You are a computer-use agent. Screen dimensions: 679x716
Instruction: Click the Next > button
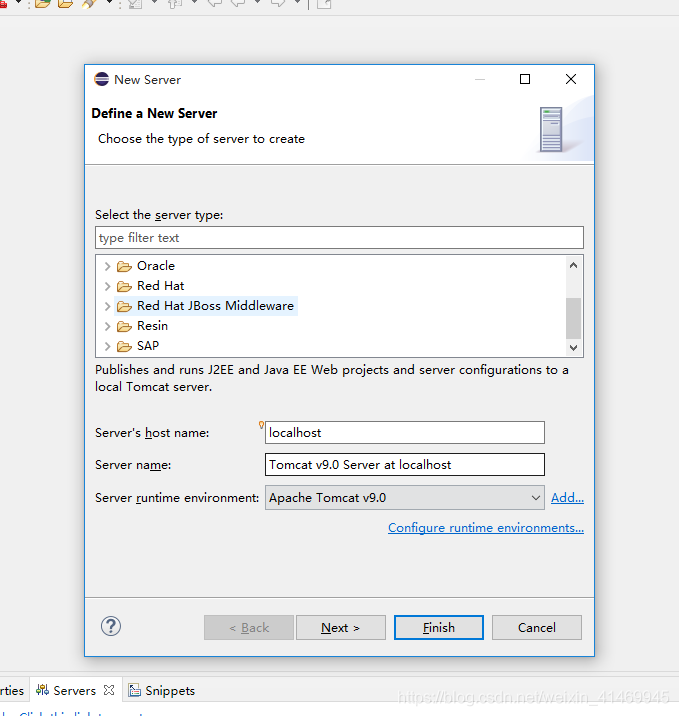coord(341,628)
